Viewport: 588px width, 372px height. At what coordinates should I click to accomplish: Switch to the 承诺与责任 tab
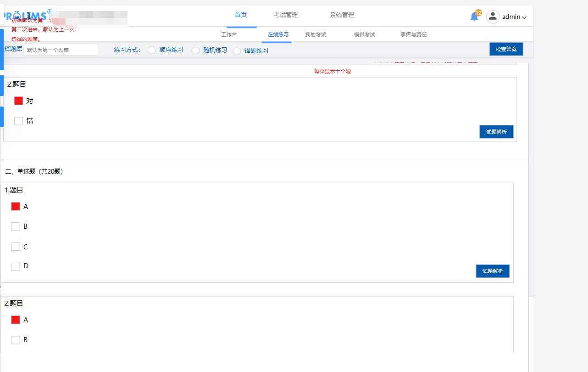tap(413, 34)
